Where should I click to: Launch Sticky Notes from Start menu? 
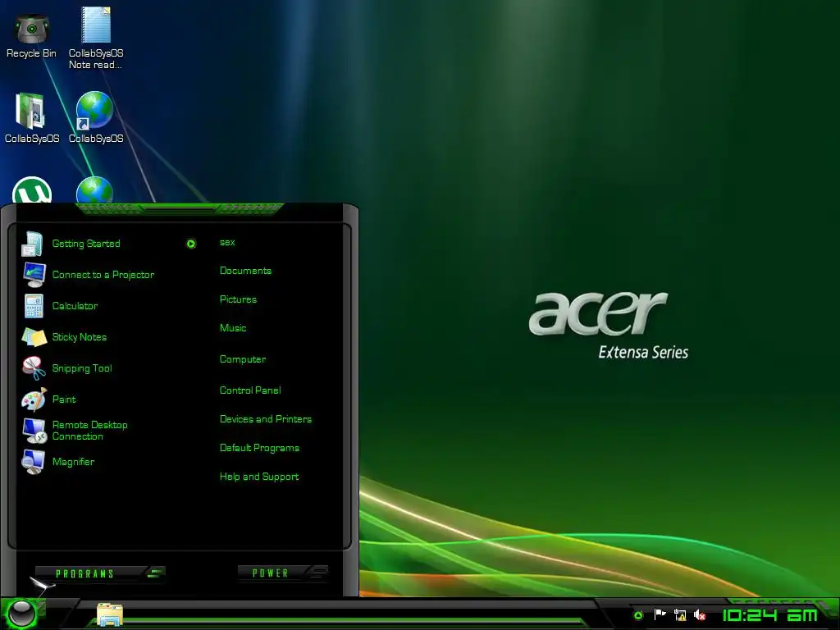(x=80, y=337)
